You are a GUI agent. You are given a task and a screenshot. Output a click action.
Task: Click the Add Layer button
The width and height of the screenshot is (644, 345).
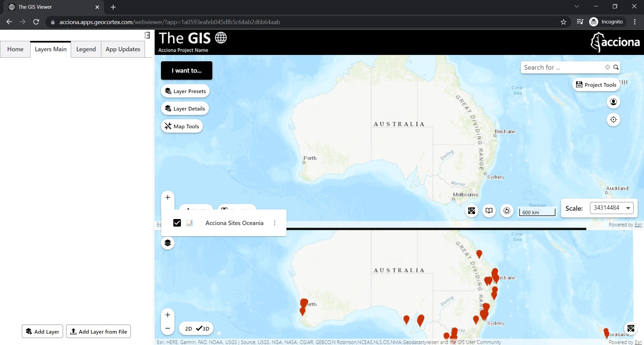pos(42,332)
